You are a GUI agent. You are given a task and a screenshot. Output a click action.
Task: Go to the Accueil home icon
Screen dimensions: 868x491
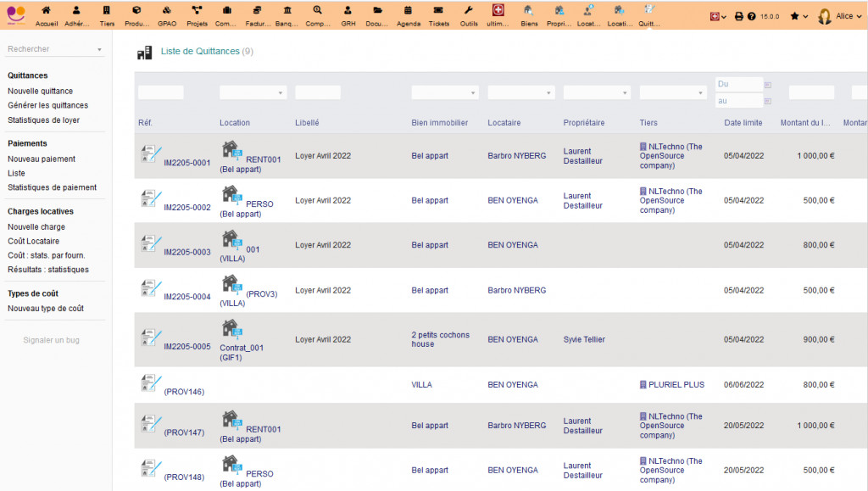47,11
